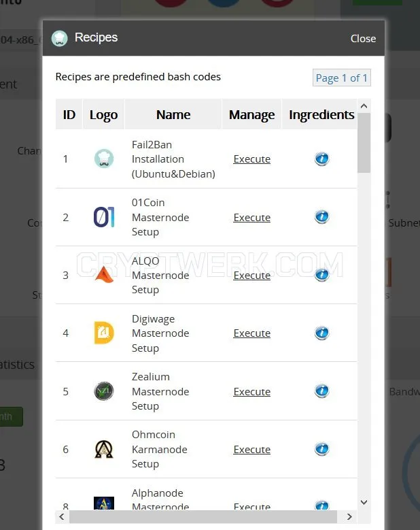Click the Zealium NZL logo
420x530 pixels.
pyautogui.click(x=104, y=391)
